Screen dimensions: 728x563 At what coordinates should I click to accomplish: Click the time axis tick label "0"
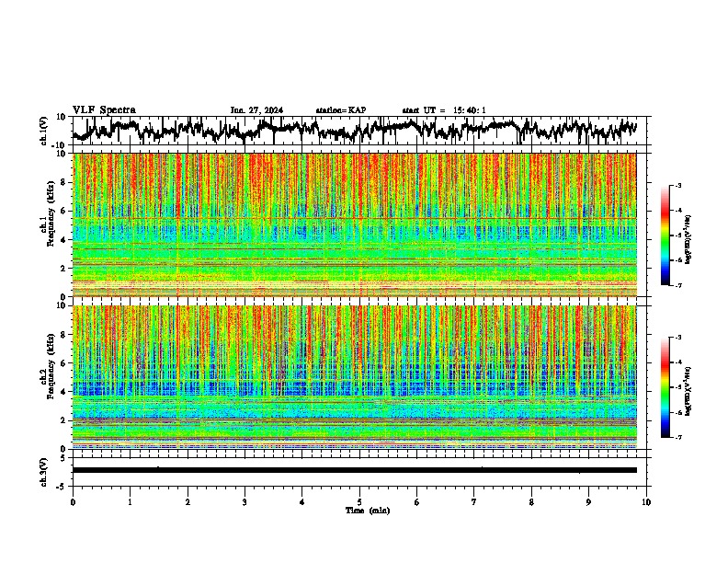click(x=73, y=502)
